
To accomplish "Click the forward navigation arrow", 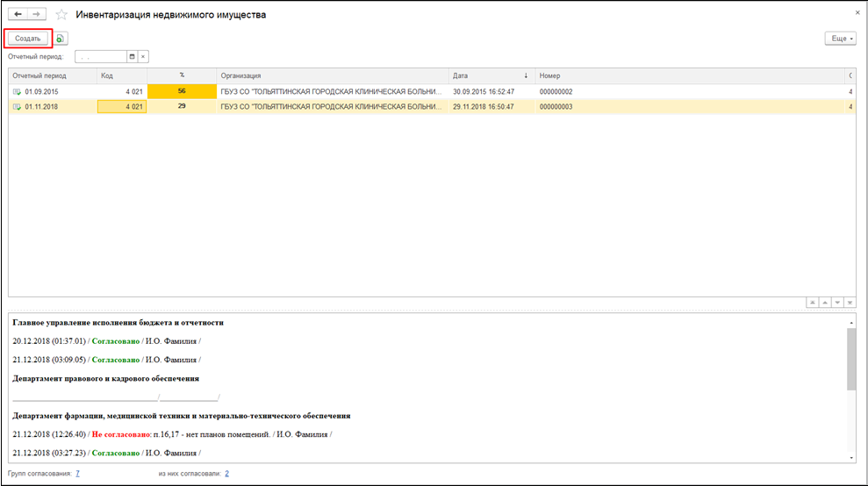I will (36, 15).
